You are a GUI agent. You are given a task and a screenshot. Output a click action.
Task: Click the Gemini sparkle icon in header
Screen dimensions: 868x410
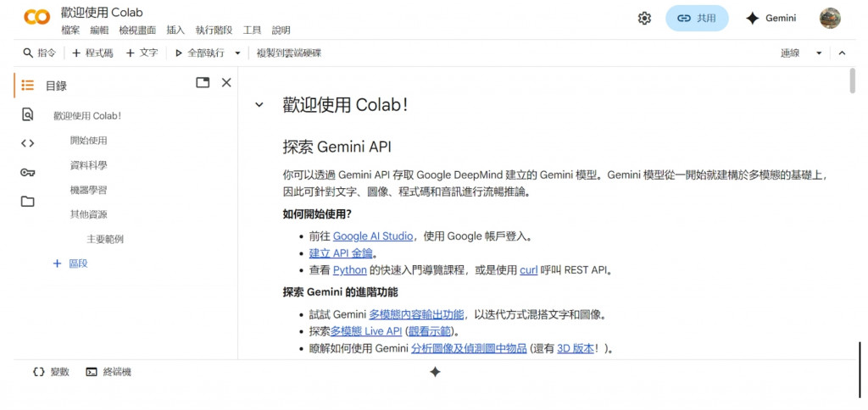[752, 19]
